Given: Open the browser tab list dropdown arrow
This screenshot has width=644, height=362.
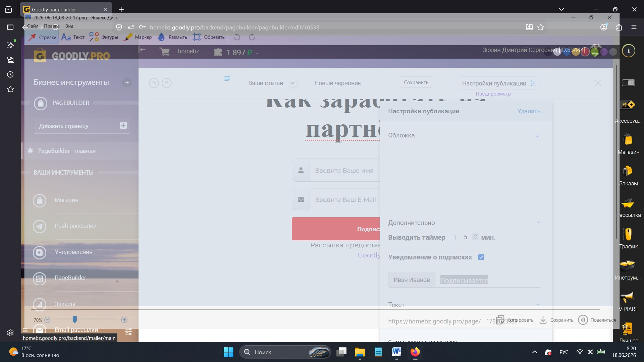Looking at the screenshot, I should pyautogui.click(x=561, y=9).
